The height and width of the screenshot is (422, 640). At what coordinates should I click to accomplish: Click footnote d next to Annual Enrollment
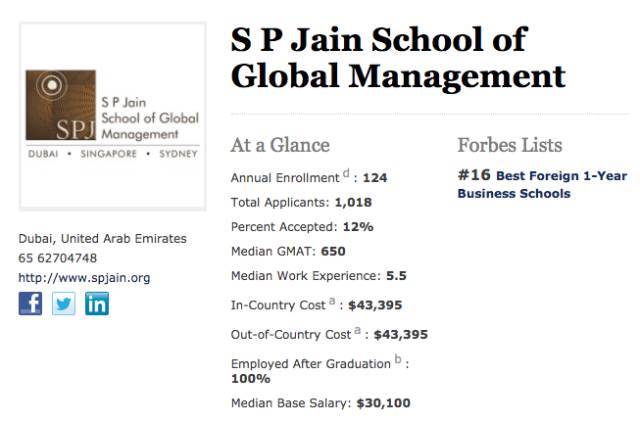click(347, 173)
